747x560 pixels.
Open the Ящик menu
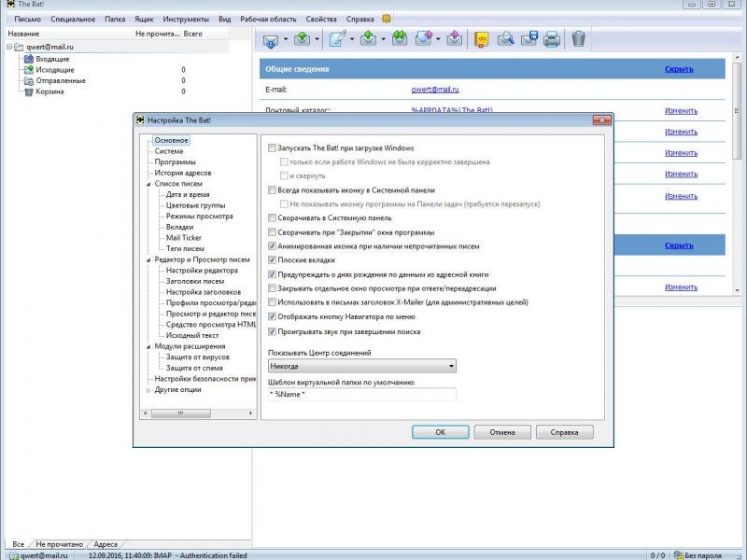click(x=144, y=19)
